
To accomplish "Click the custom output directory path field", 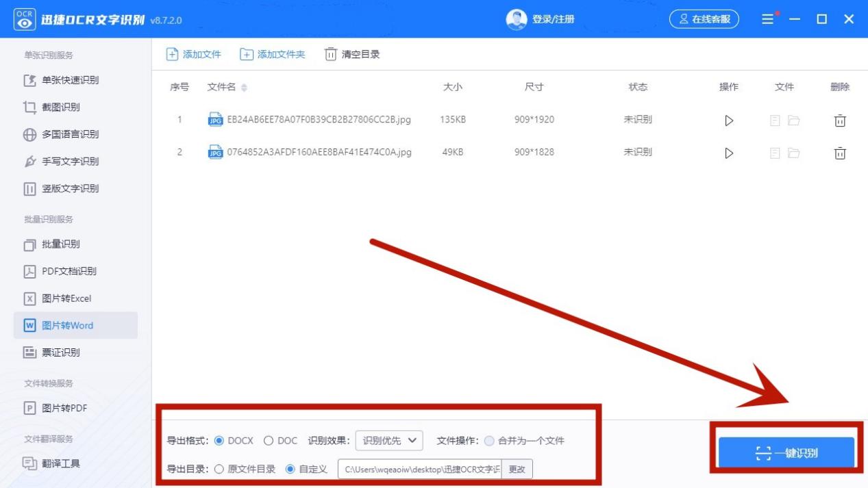I will pos(421,470).
